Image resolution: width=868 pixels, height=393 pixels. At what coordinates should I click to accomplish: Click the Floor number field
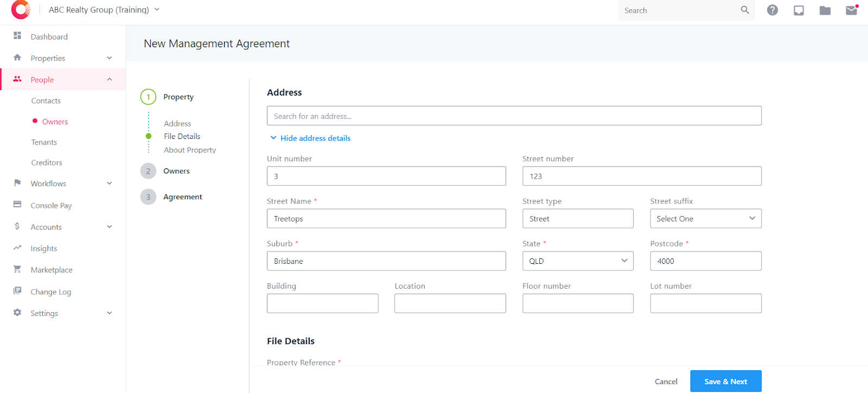pos(578,303)
